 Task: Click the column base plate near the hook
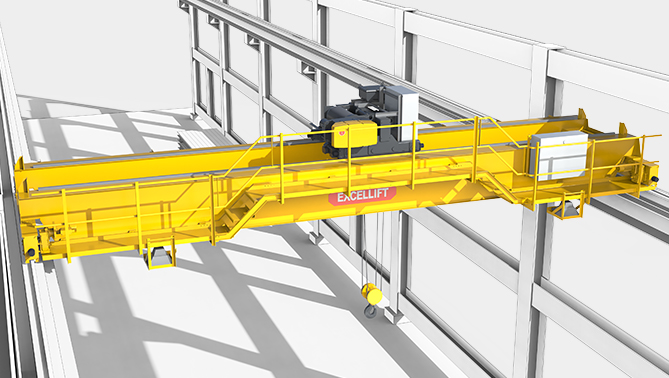[393, 315]
